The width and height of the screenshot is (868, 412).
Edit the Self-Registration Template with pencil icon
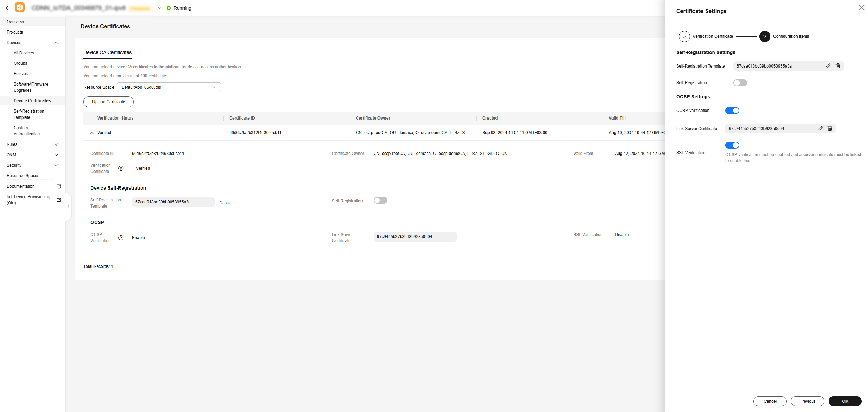(x=828, y=66)
